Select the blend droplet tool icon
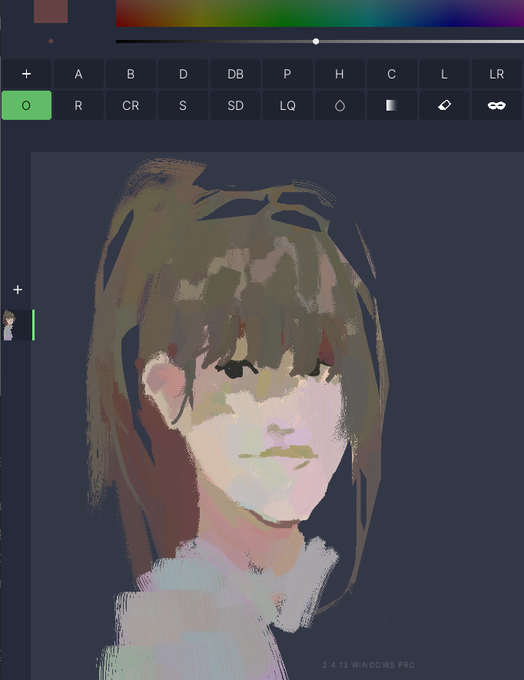524x680 pixels. pyautogui.click(x=340, y=105)
